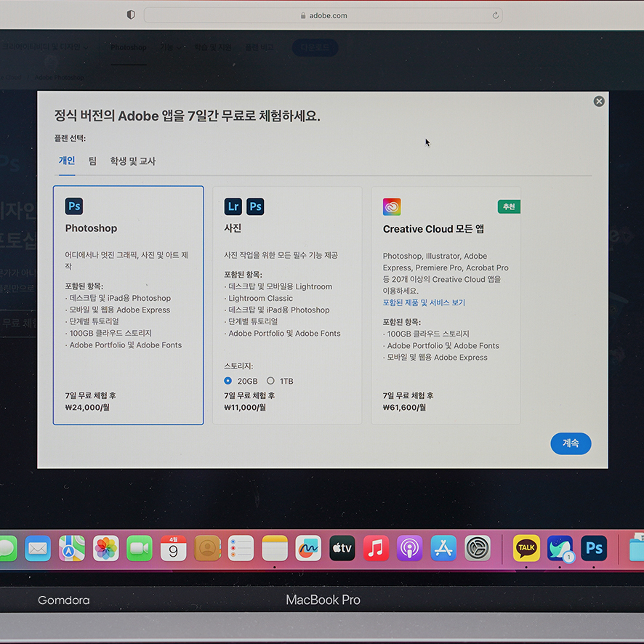
Task: Open System Settings from the dock
Action: [478, 548]
